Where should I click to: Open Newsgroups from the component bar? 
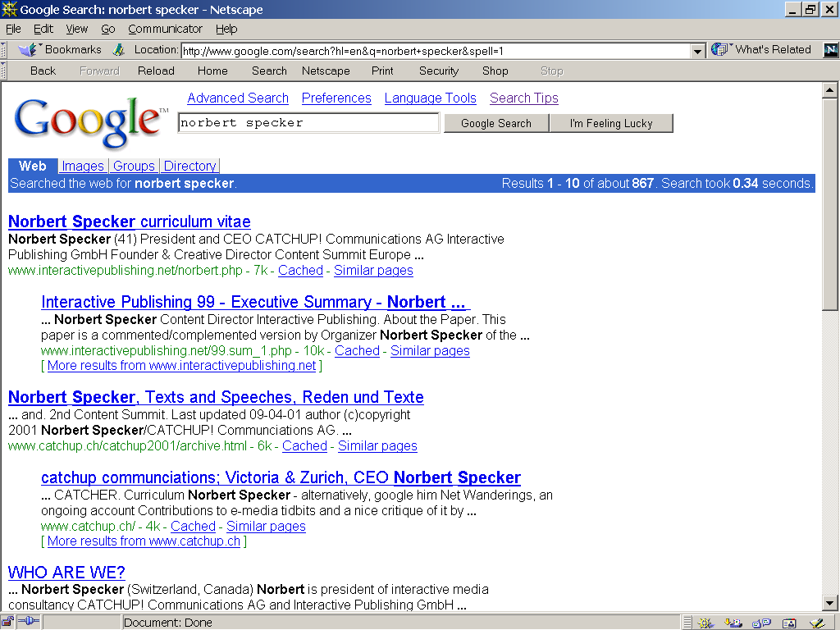(x=761, y=623)
